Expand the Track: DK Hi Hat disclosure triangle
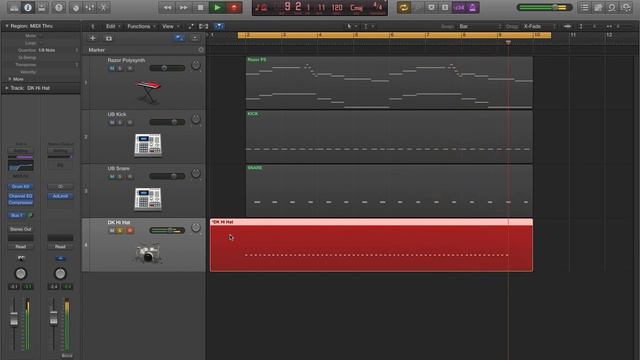 [7, 88]
